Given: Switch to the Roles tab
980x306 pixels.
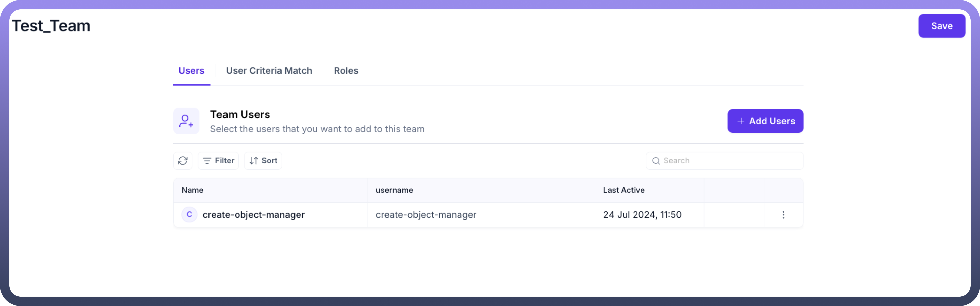Looking at the screenshot, I should (346, 71).
